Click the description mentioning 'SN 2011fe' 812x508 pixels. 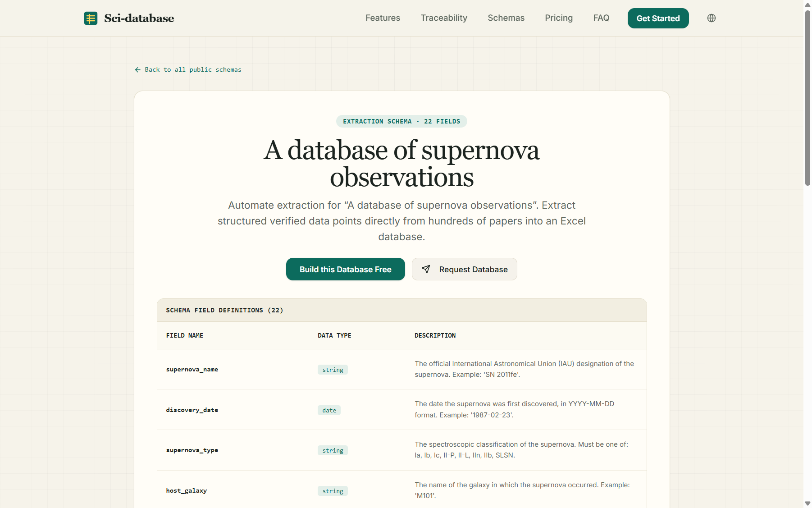(524, 369)
